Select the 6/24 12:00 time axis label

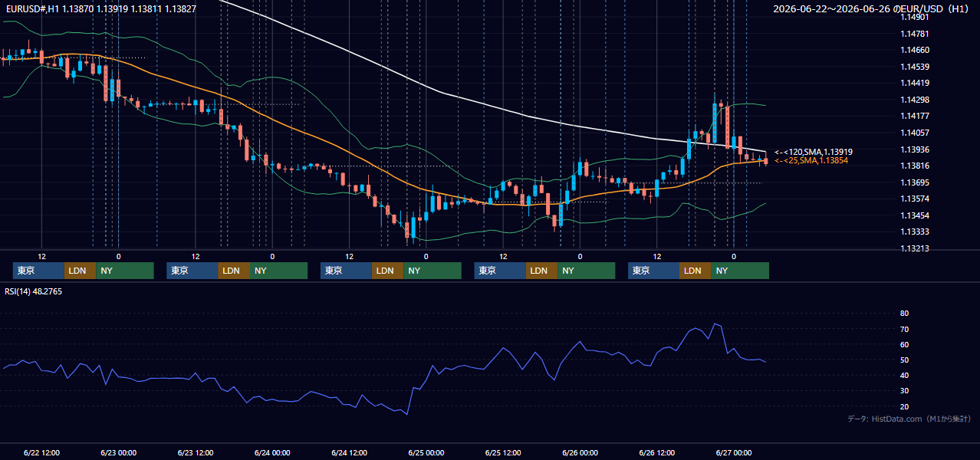click(x=350, y=453)
